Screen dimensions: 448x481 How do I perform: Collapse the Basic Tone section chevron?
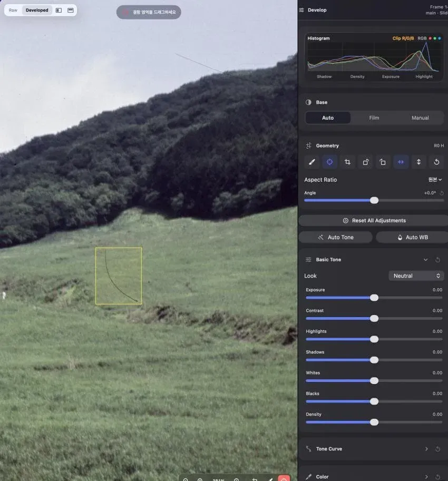pos(426,260)
